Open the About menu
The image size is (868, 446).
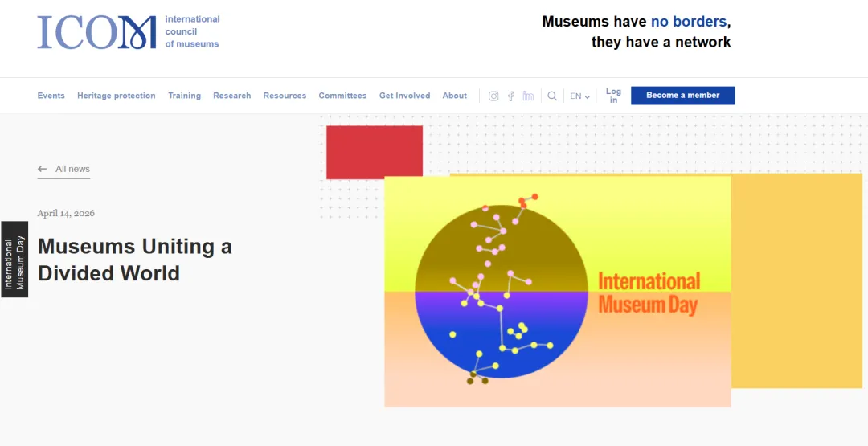(x=454, y=96)
